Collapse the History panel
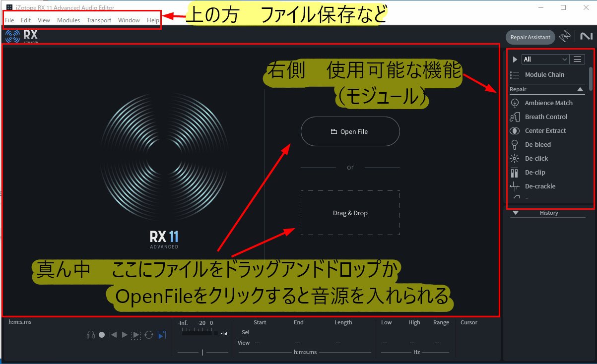The height and width of the screenshot is (364, 597). (x=516, y=213)
